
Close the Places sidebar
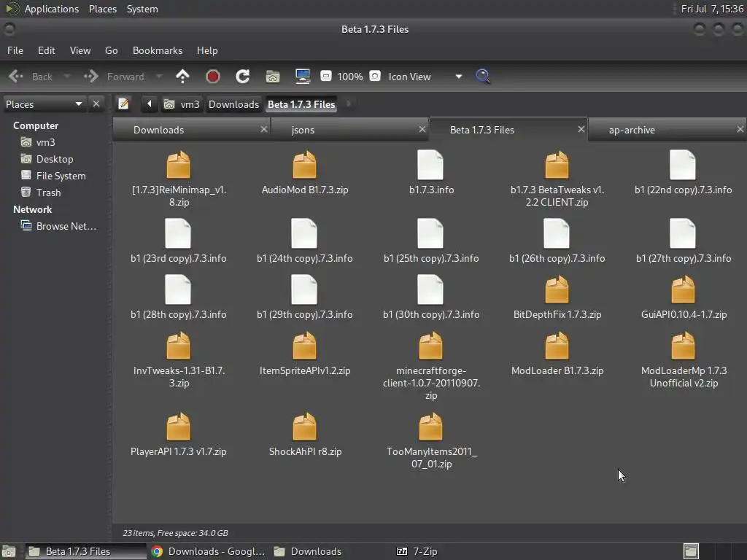[x=96, y=104]
